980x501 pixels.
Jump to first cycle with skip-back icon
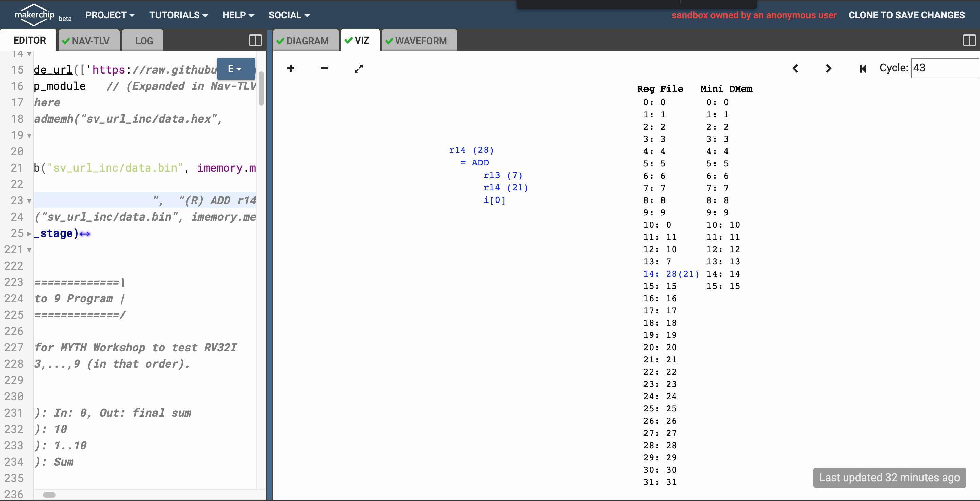[863, 68]
